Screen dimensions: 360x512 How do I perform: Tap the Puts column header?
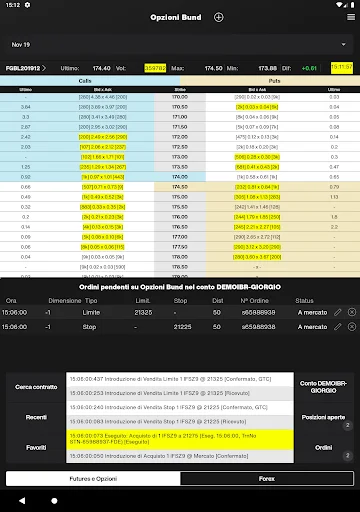pos(274,81)
